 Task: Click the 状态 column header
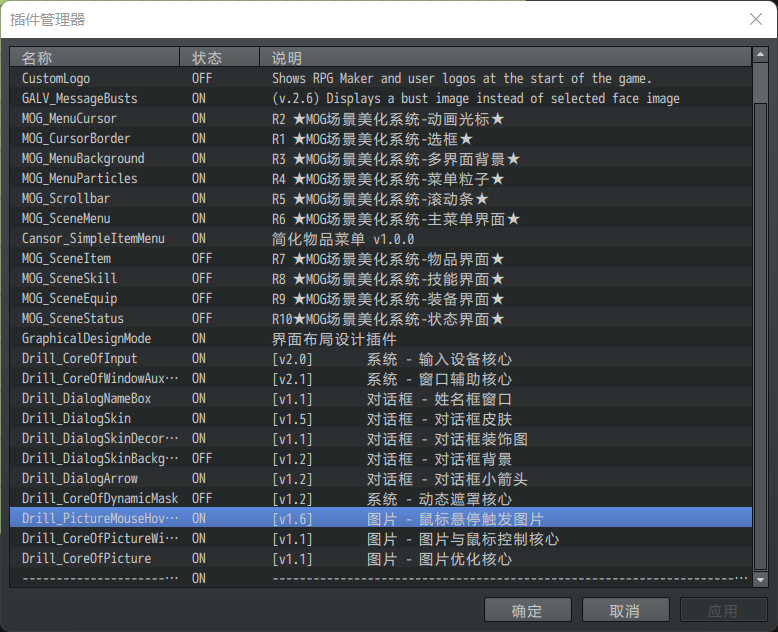pos(219,57)
